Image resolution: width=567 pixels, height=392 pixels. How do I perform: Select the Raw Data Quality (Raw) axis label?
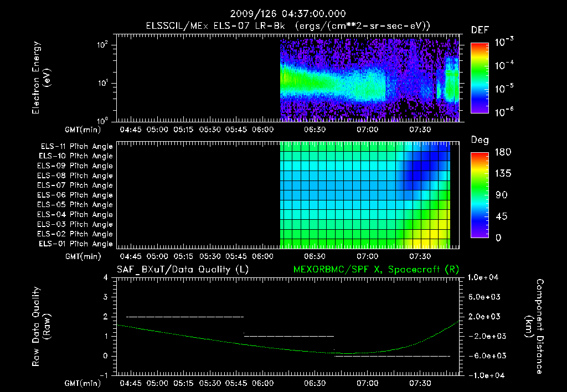(41, 326)
